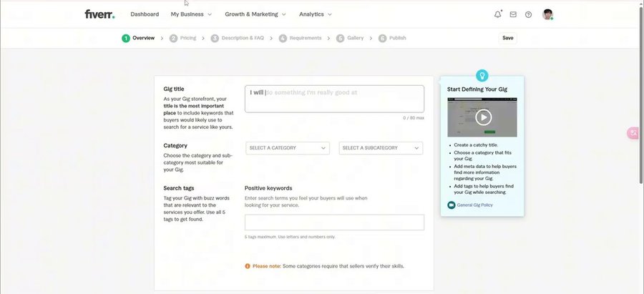Click the Category heading
Screen dimensions: 644x294
pyautogui.click(x=175, y=146)
